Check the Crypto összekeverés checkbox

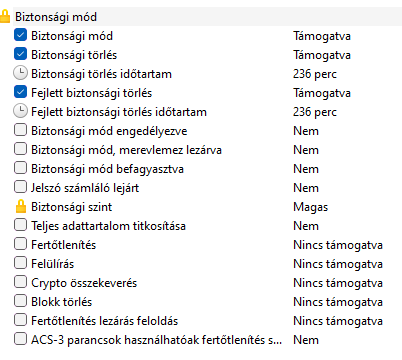(x=20, y=282)
